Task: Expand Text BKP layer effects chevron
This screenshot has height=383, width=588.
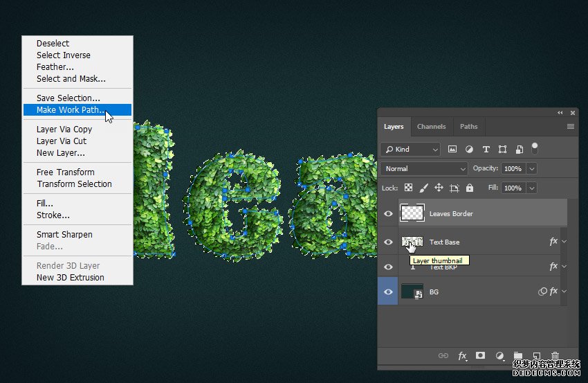Action: point(564,267)
